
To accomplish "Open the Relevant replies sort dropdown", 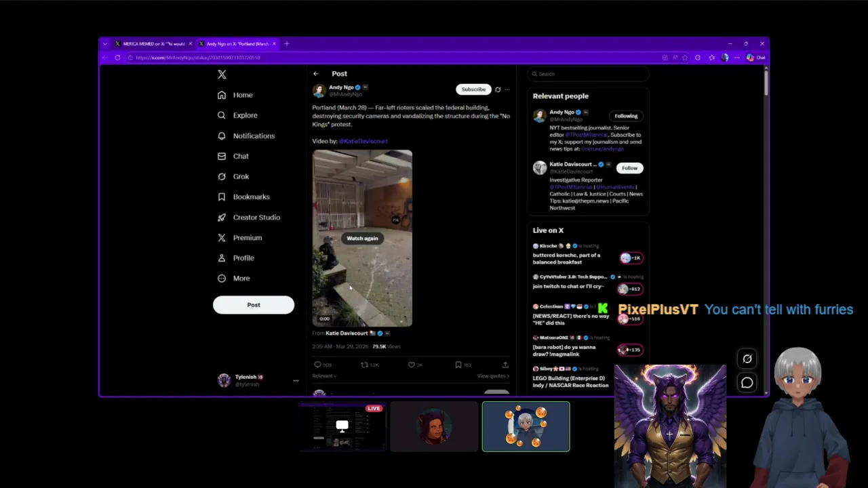I will (x=324, y=376).
